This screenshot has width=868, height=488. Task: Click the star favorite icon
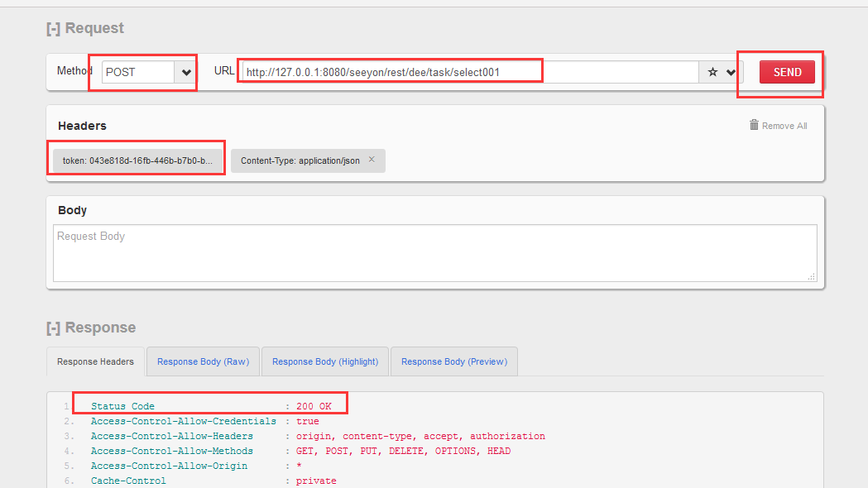click(x=712, y=73)
